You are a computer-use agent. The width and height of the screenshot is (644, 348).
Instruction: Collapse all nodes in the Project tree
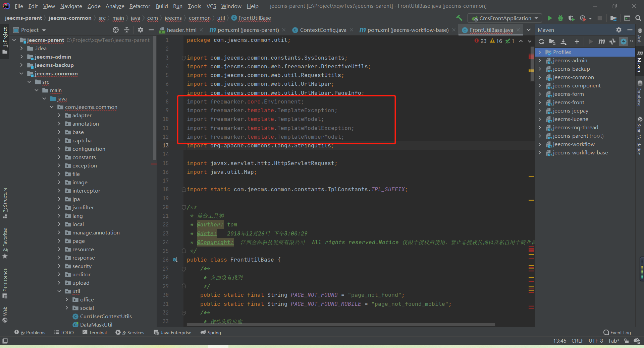(127, 30)
